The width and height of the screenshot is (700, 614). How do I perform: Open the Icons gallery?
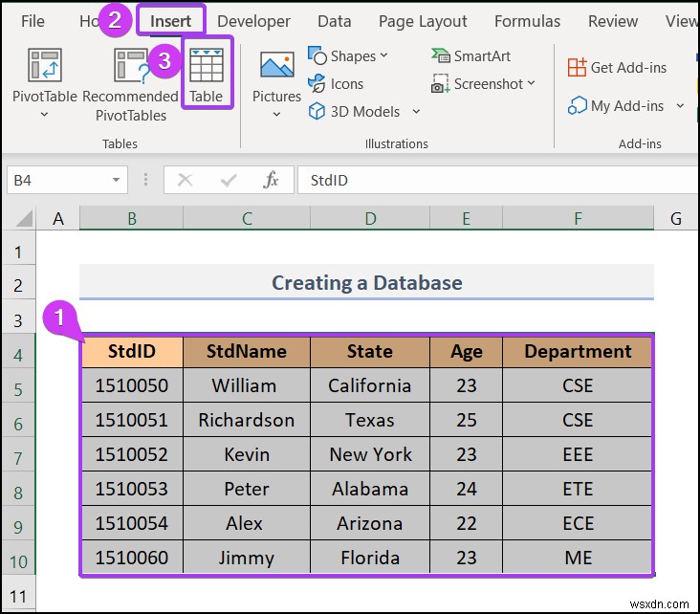336,84
